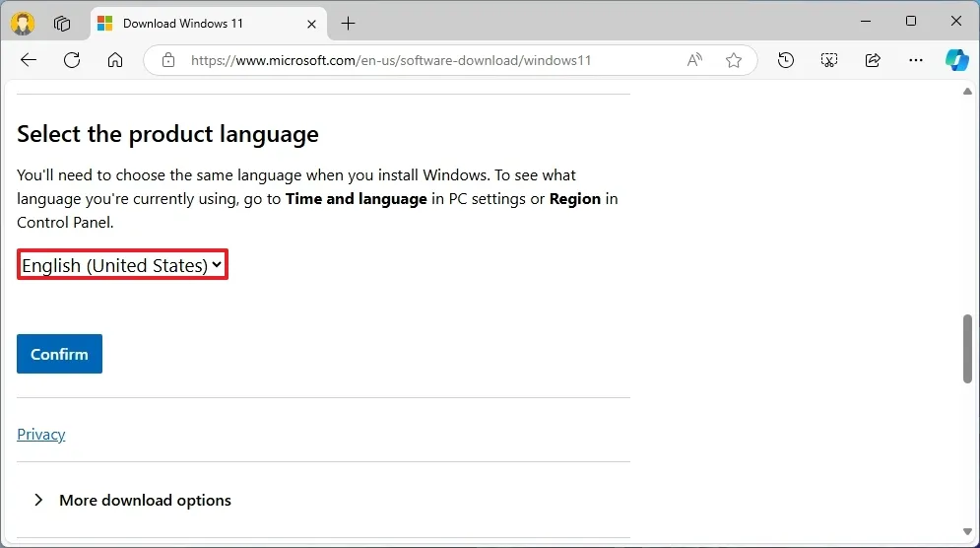Launch the screenshot capture tool

pyautogui.click(x=828, y=60)
